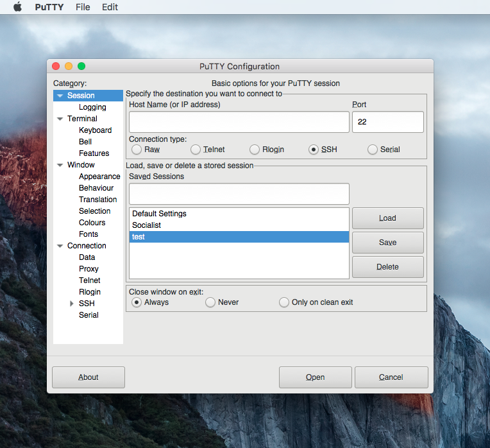Collapse the Session category triangle
This screenshot has width=490, height=448.
(60, 96)
